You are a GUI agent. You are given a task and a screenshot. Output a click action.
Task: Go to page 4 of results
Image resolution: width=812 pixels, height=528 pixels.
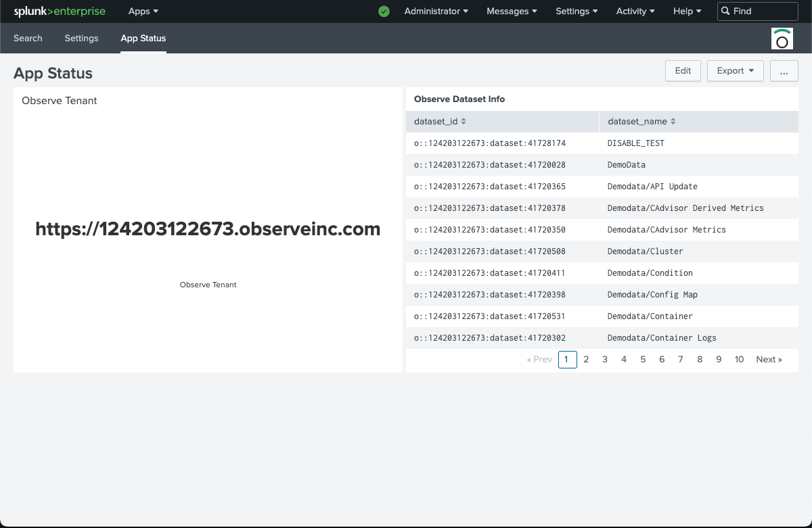click(624, 360)
